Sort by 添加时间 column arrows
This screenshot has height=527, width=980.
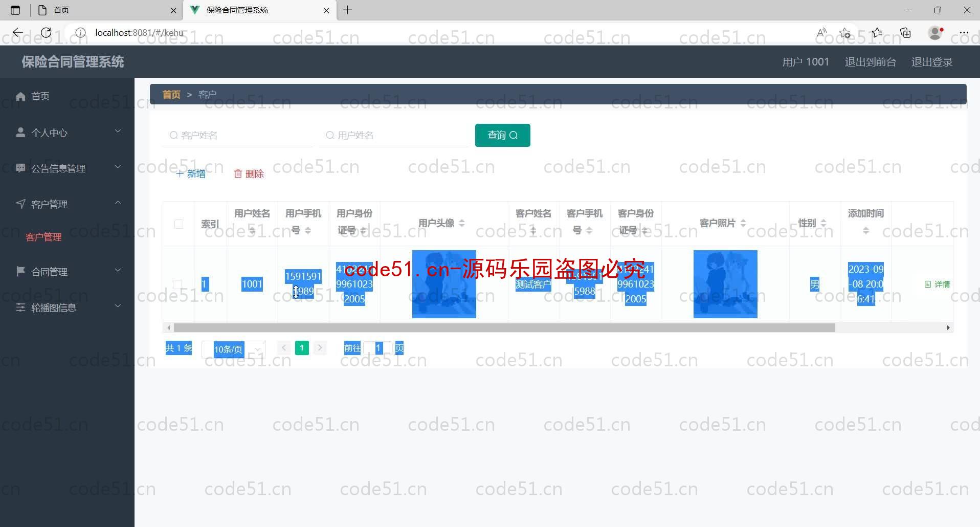(866, 231)
